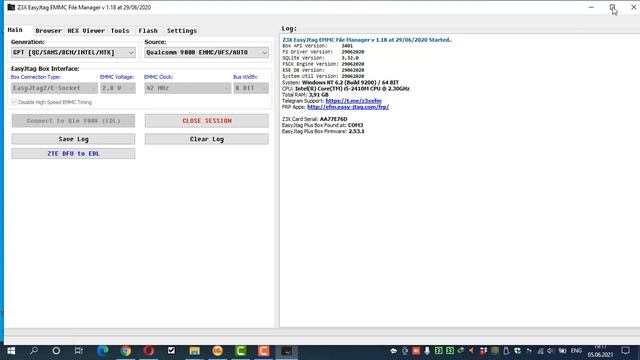Open File Explorer from the taskbar
Image resolution: width=640 pixels, height=360 pixels.
(x=195, y=351)
